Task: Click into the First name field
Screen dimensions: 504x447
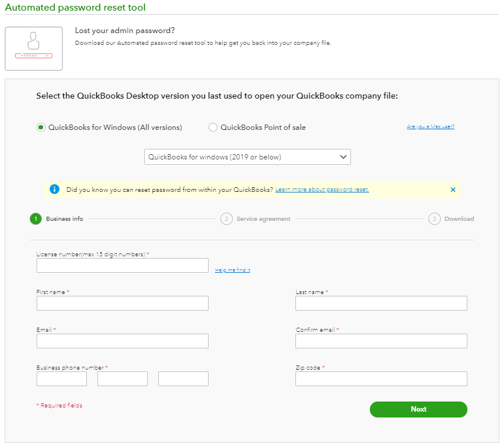Action: [122, 303]
